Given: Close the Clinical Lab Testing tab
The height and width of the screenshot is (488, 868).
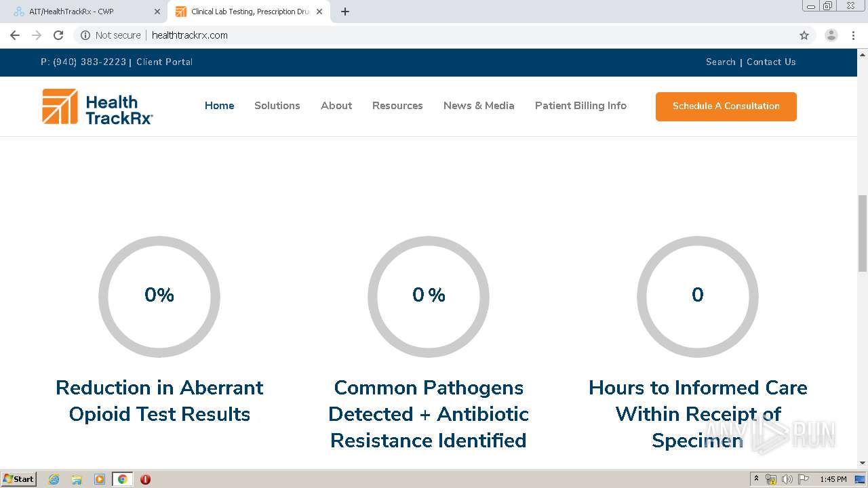Looking at the screenshot, I should (319, 12).
